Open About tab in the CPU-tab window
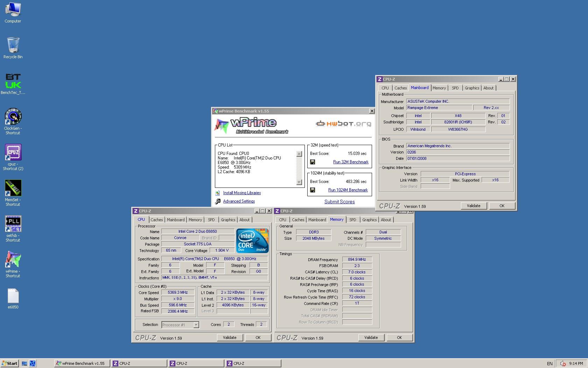 point(245,220)
